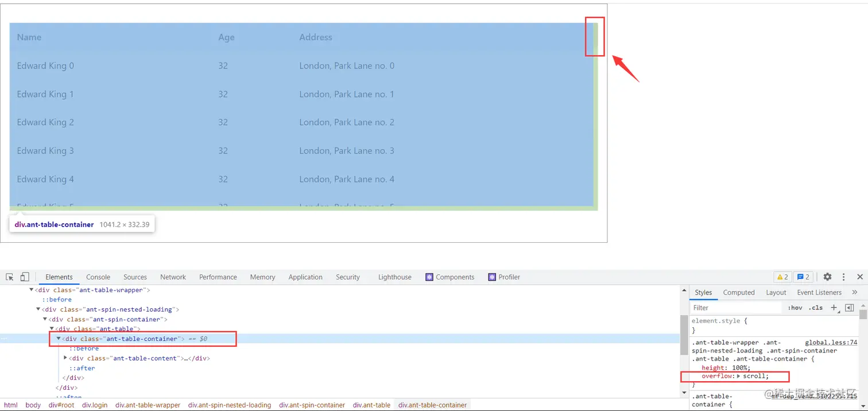The width and height of the screenshot is (868, 411).
Task: Open the Lighthouse panel
Action: tap(394, 277)
